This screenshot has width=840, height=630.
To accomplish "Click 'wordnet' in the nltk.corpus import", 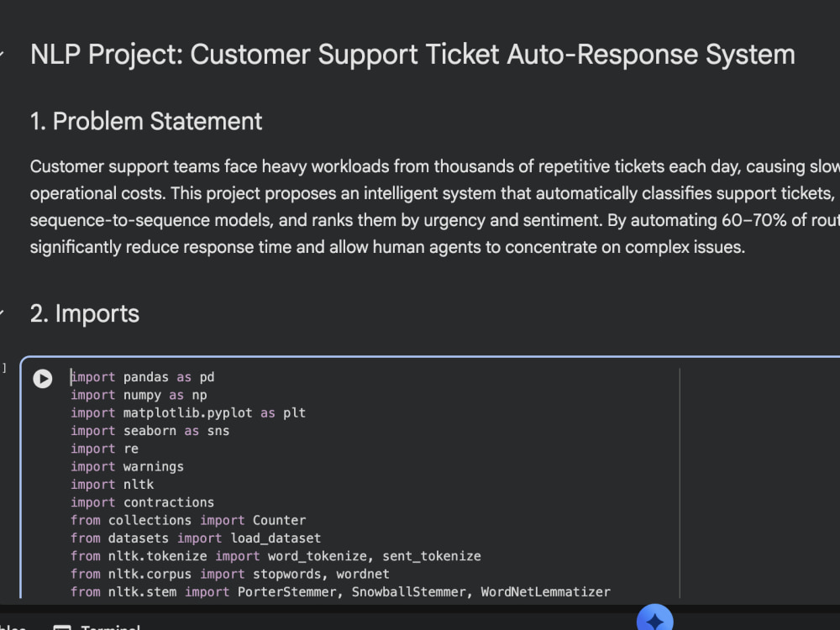I will [x=363, y=574].
